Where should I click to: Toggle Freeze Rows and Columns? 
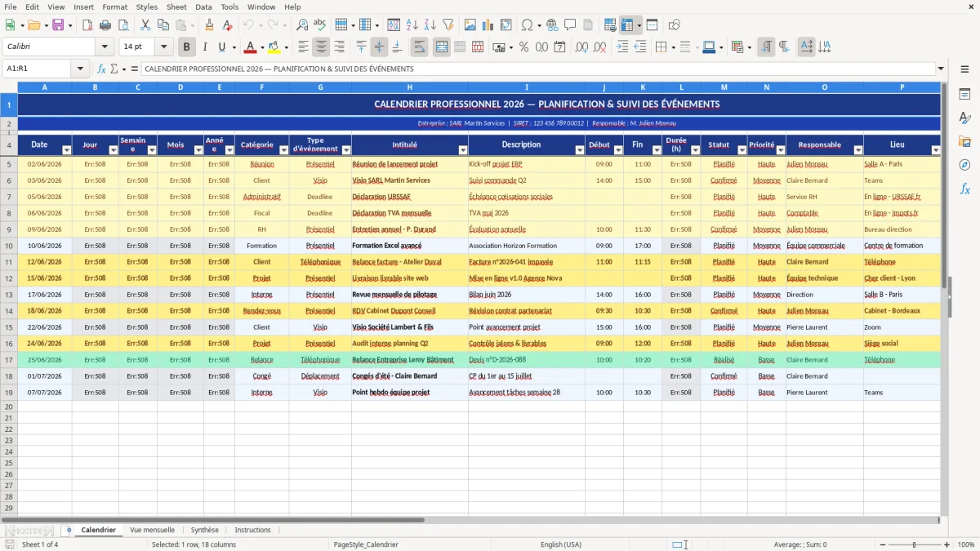pyautogui.click(x=626, y=25)
